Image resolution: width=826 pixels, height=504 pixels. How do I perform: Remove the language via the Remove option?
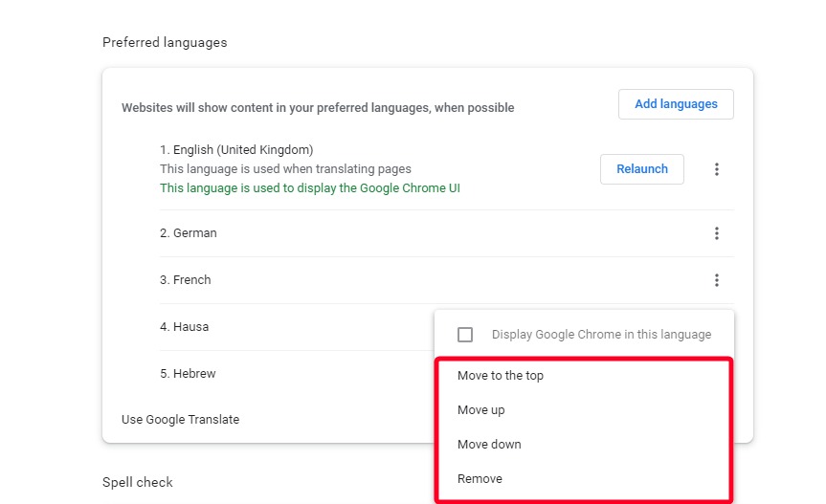(480, 479)
